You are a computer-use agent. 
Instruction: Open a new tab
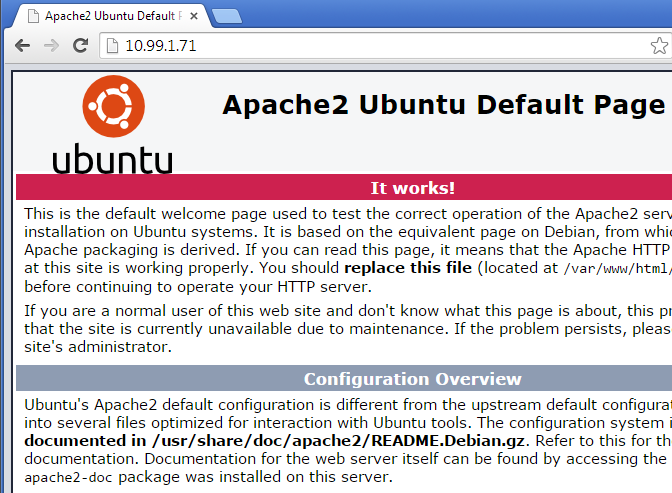(227, 16)
